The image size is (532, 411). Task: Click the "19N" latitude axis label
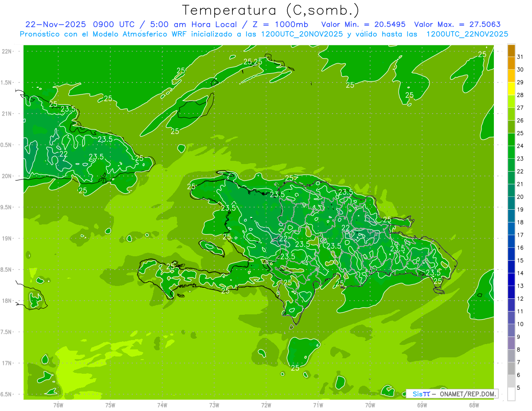coord(8,239)
